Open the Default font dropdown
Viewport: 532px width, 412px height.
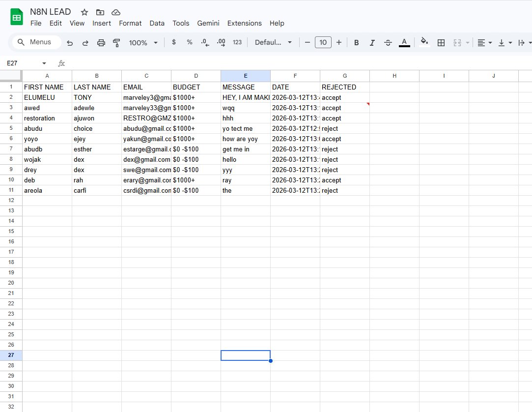point(273,42)
